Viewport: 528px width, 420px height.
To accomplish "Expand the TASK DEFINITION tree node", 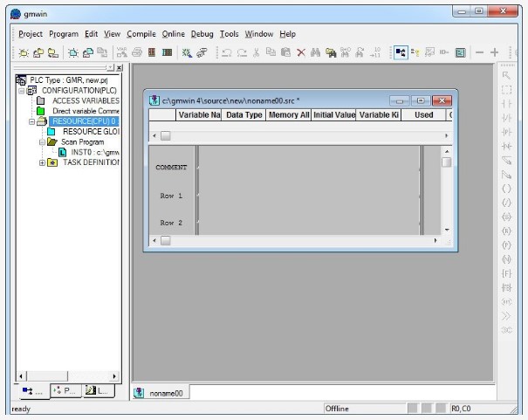I will tap(42, 162).
